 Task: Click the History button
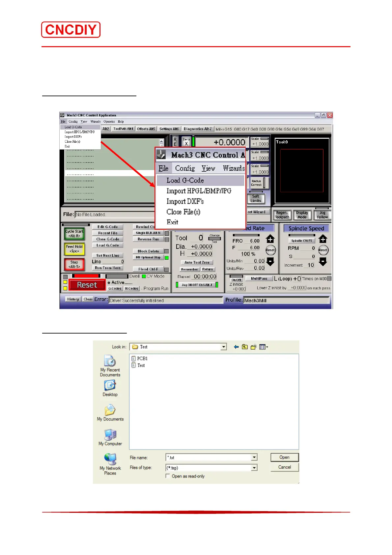tap(73, 299)
